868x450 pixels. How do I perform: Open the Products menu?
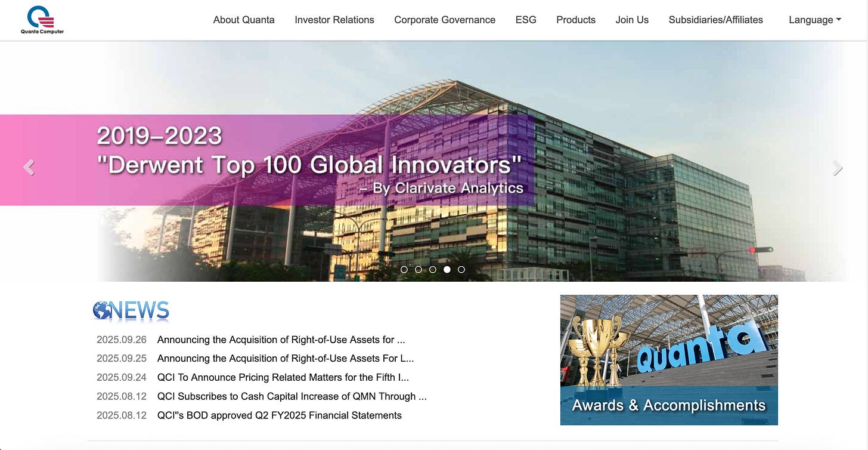pyautogui.click(x=576, y=20)
